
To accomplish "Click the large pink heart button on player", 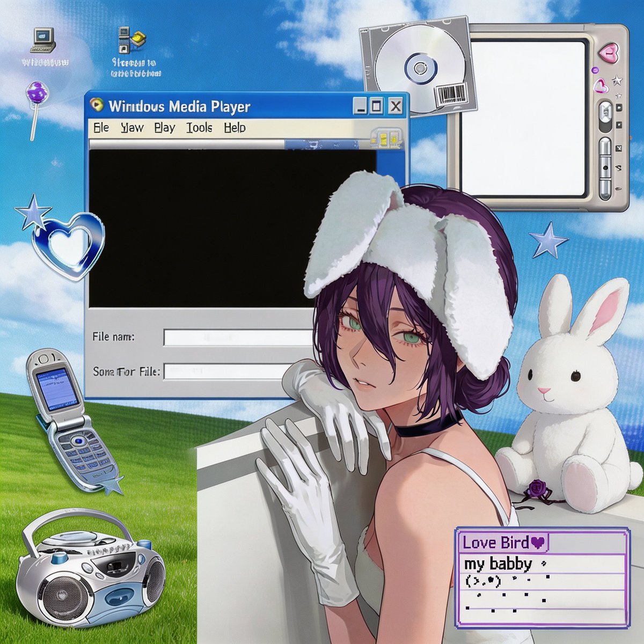I will (609, 53).
